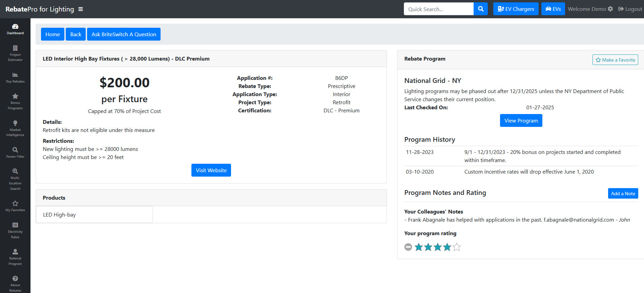Open Bonus Programs in the sidebar
The width and height of the screenshot is (644, 293).
tap(15, 102)
